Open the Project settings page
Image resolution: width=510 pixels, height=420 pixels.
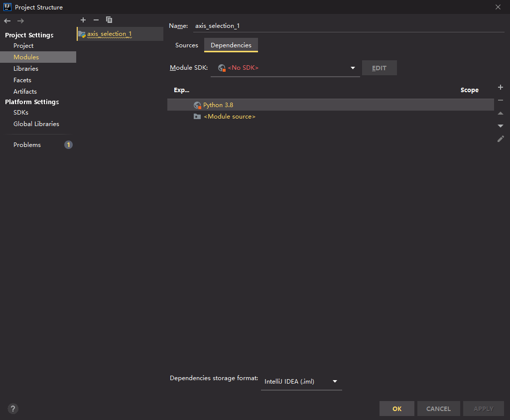point(23,46)
